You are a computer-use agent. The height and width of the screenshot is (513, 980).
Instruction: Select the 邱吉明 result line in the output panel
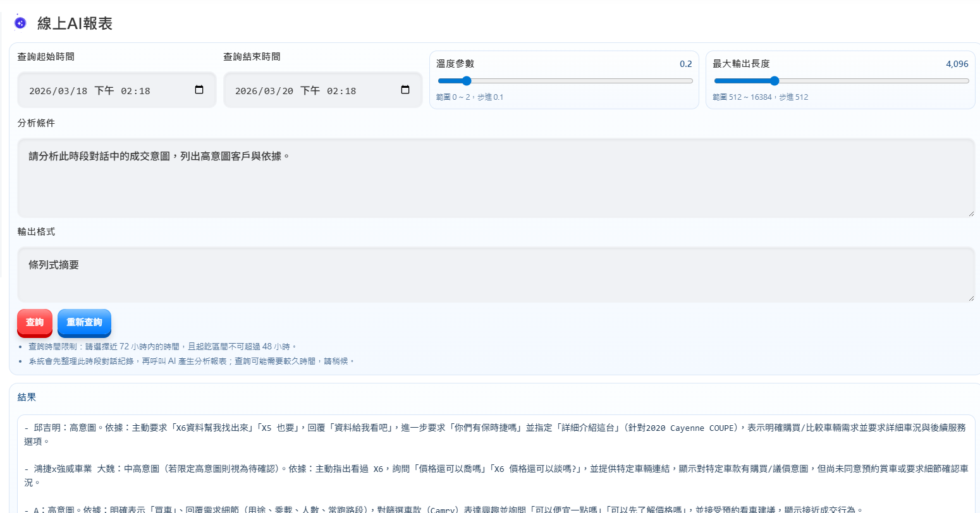(x=253, y=428)
